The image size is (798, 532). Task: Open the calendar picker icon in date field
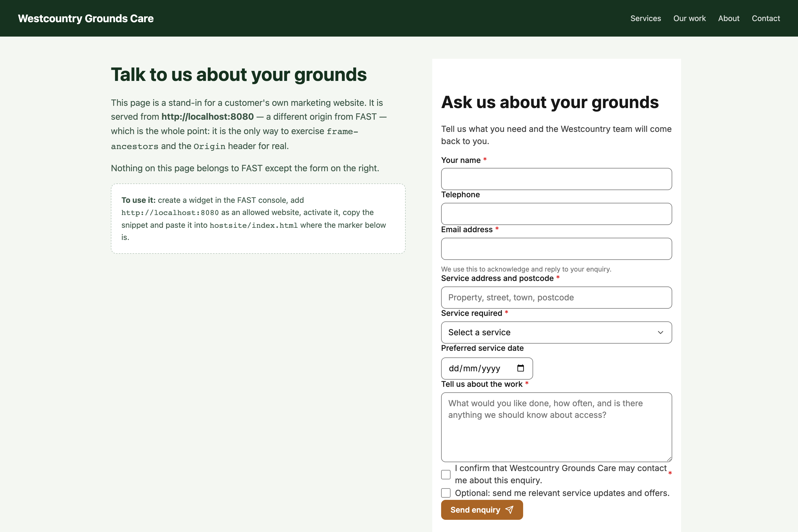520,368
